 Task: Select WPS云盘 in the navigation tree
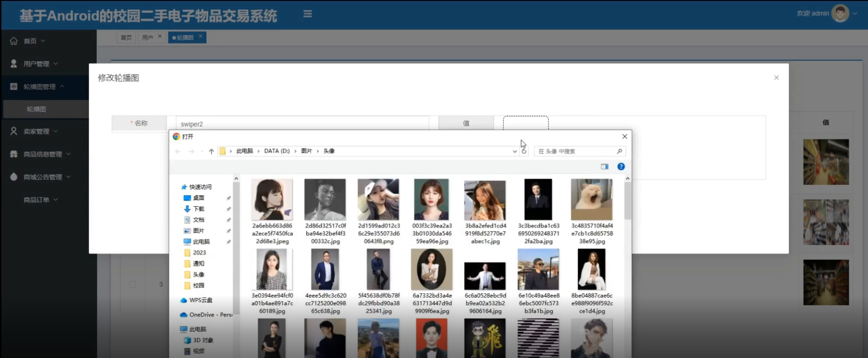[201, 300]
